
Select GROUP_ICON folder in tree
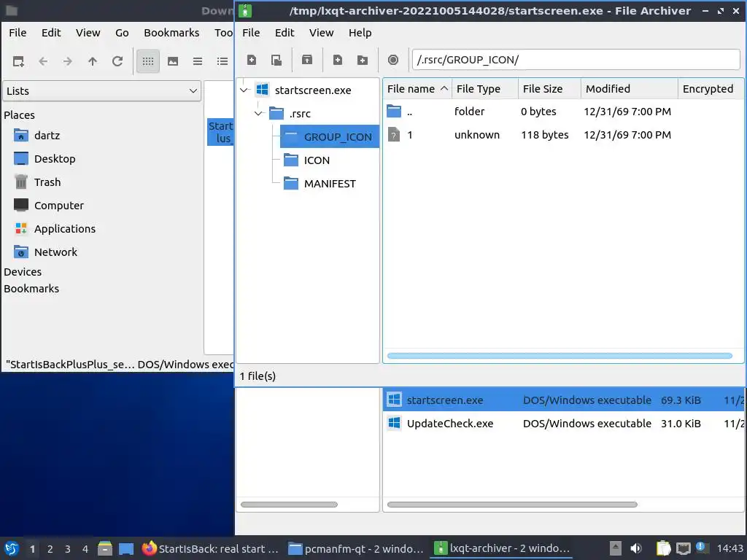(330, 136)
